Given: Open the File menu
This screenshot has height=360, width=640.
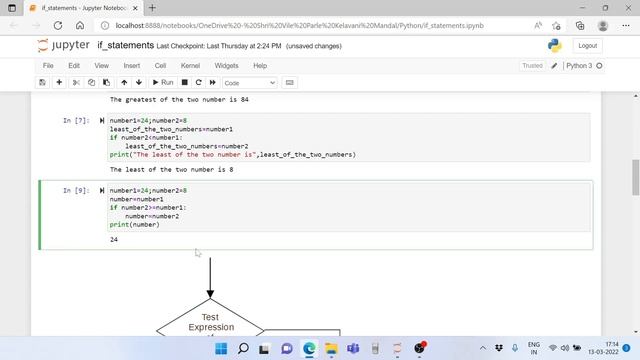Looking at the screenshot, I should coord(48,66).
